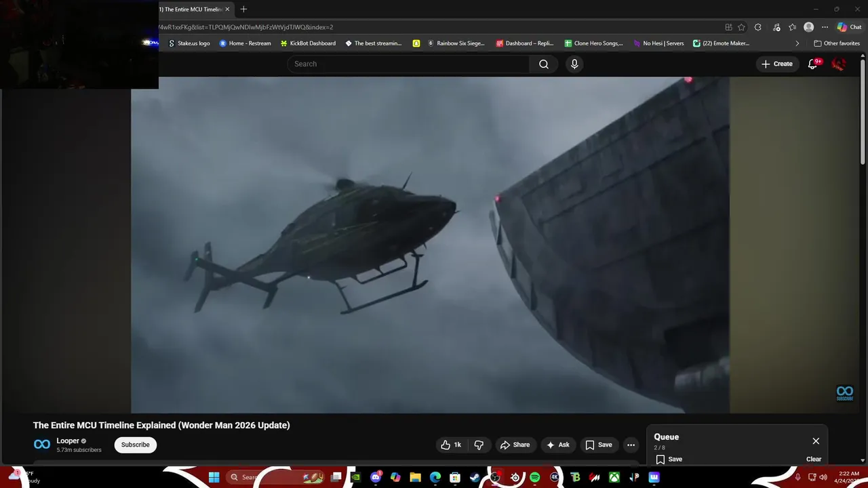868x488 pixels.
Task: Save the queue as playlist
Action: pos(669,459)
